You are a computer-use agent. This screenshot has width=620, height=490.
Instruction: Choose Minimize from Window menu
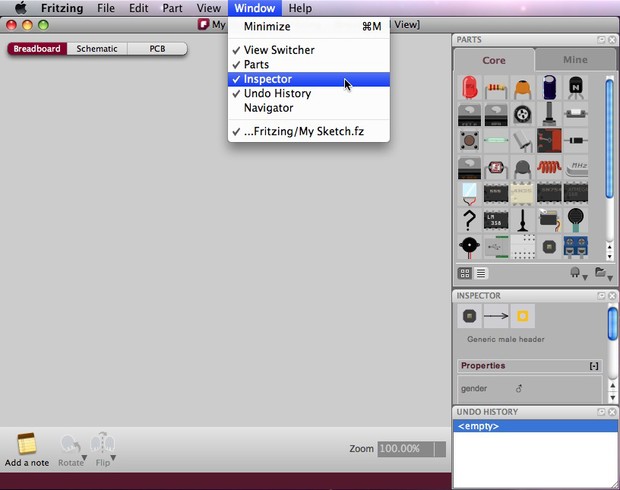pyautogui.click(x=309, y=26)
